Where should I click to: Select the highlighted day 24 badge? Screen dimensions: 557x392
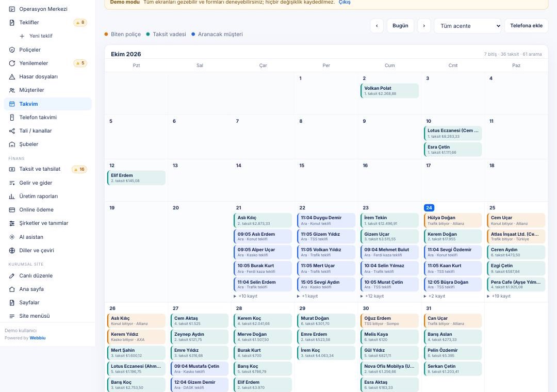[429, 207]
